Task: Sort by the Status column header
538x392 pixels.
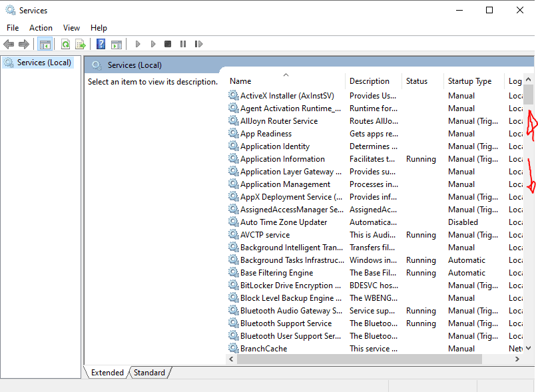Action: (423, 81)
